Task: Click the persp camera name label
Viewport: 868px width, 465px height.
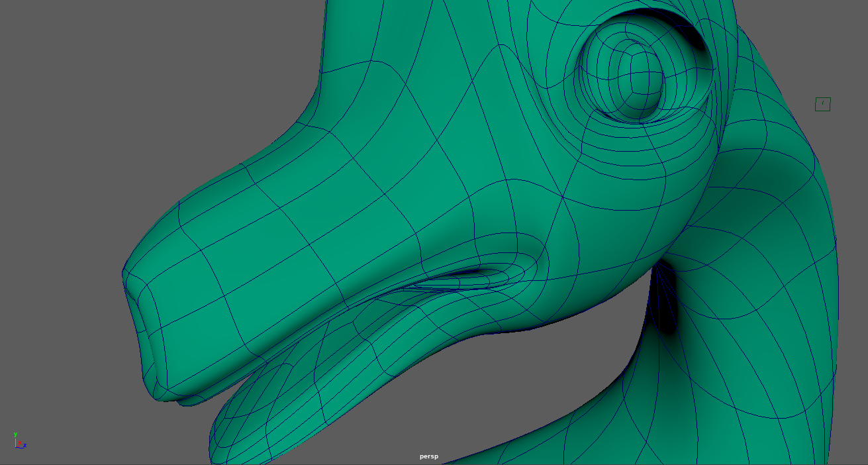Action: pyautogui.click(x=428, y=456)
